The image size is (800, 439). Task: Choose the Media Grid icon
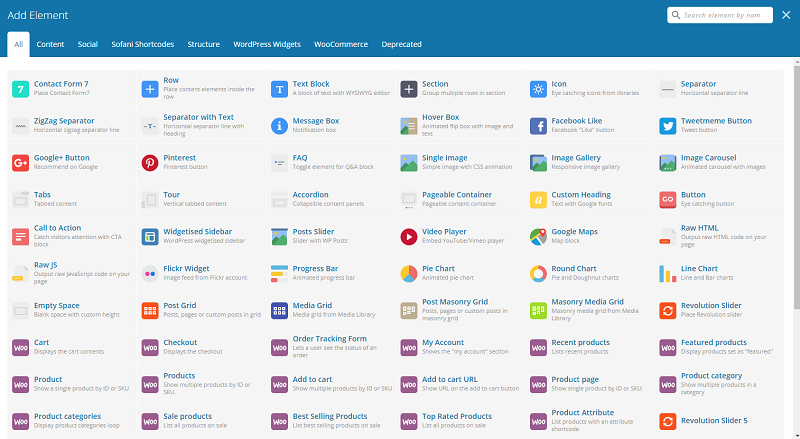coord(280,310)
